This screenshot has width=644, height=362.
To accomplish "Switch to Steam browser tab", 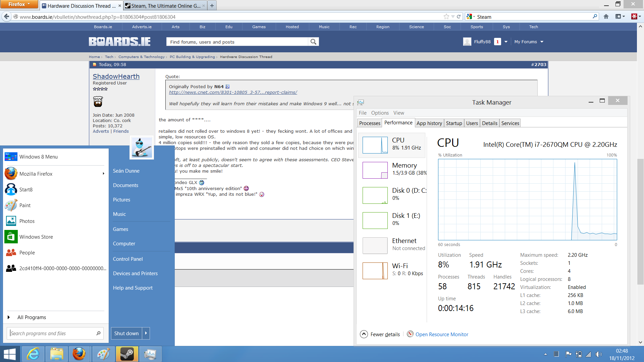I will (x=165, y=6).
